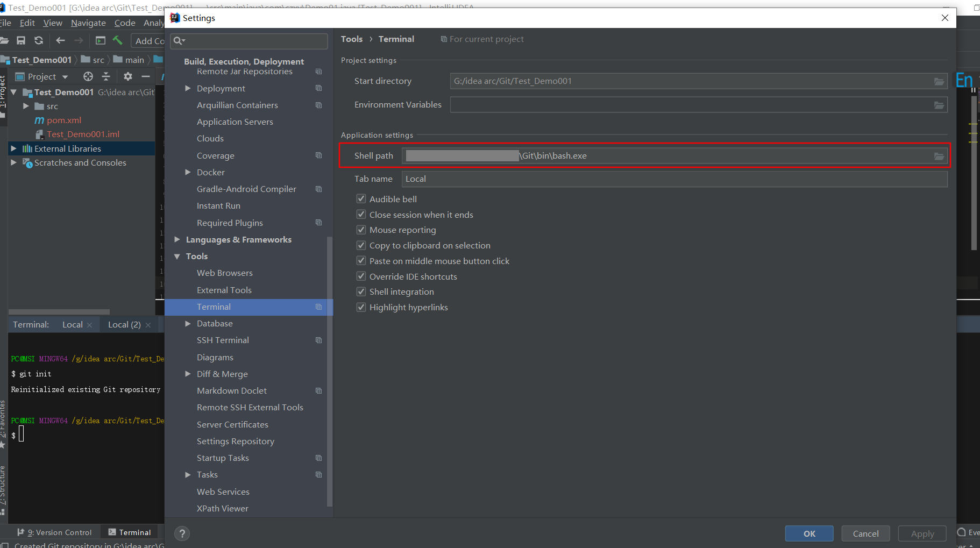This screenshot has height=548, width=980.
Task: Toggle Mouse reporting checkbox
Action: point(361,230)
